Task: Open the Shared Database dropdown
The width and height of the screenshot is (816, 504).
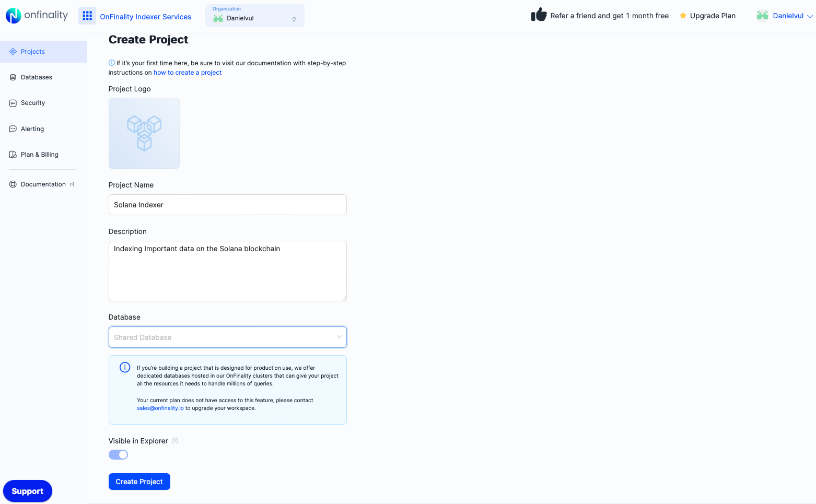Action: [x=227, y=337]
